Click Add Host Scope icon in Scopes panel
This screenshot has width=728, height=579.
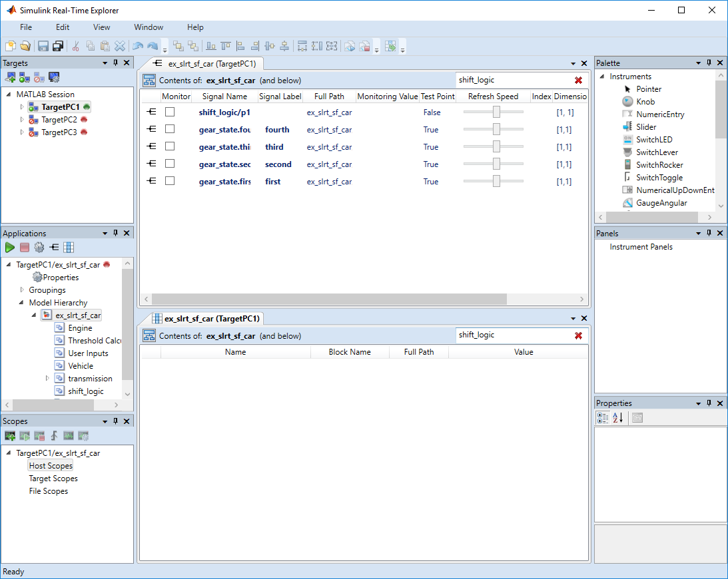pyautogui.click(x=10, y=436)
